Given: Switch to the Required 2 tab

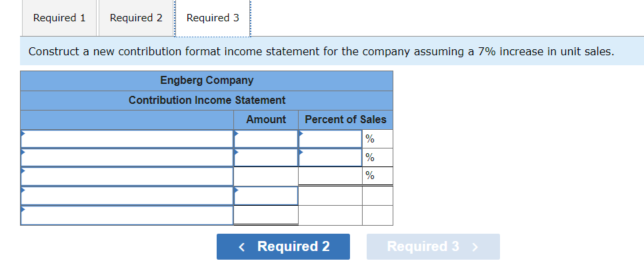Looking at the screenshot, I should pos(136,18).
